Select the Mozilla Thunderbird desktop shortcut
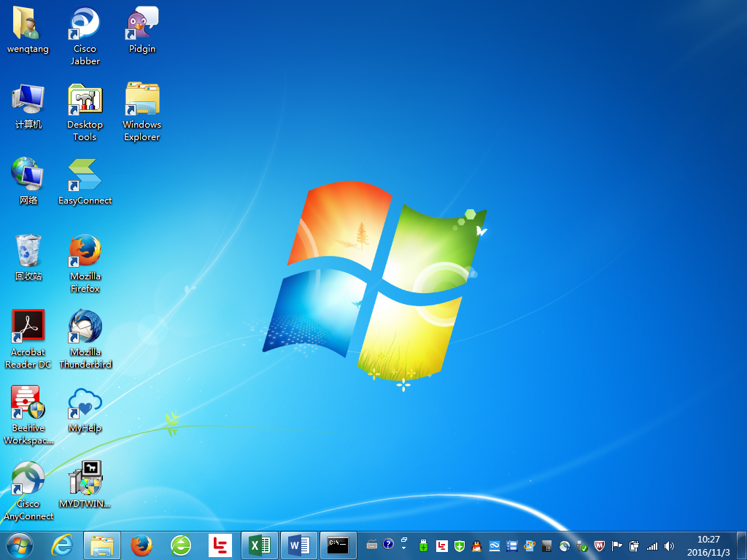The height and width of the screenshot is (560, 747). (85, 339)
